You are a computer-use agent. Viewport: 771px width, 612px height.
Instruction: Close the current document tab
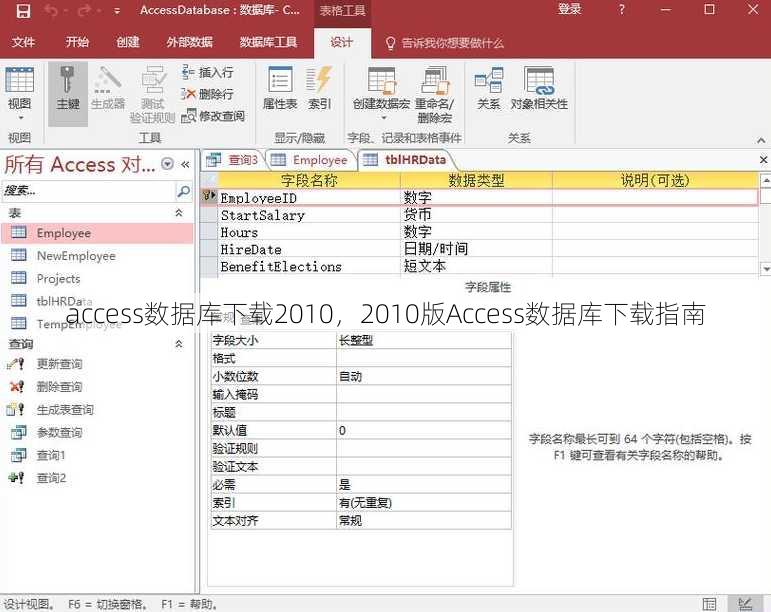click(x=763, y=160)
